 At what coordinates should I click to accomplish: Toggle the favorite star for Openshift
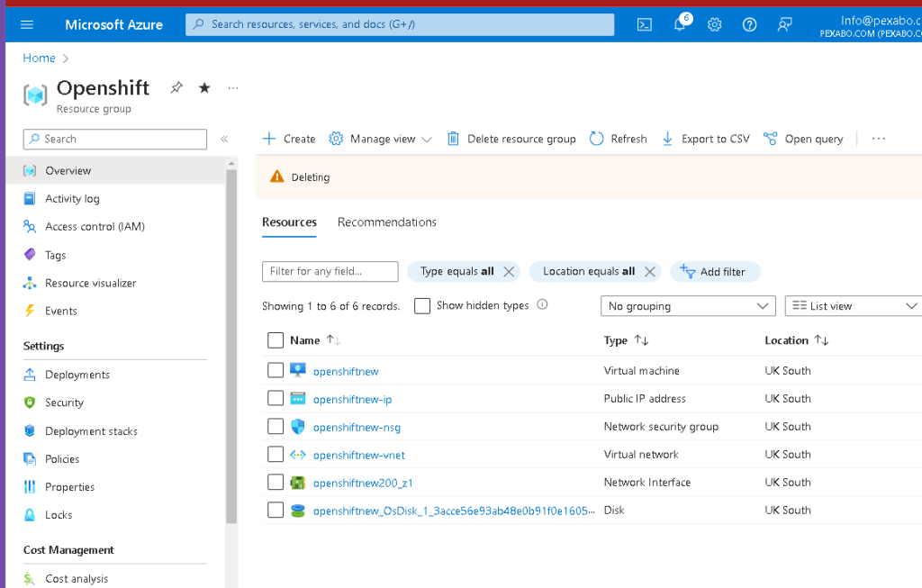pyautogui.click(x=204, y=88)
